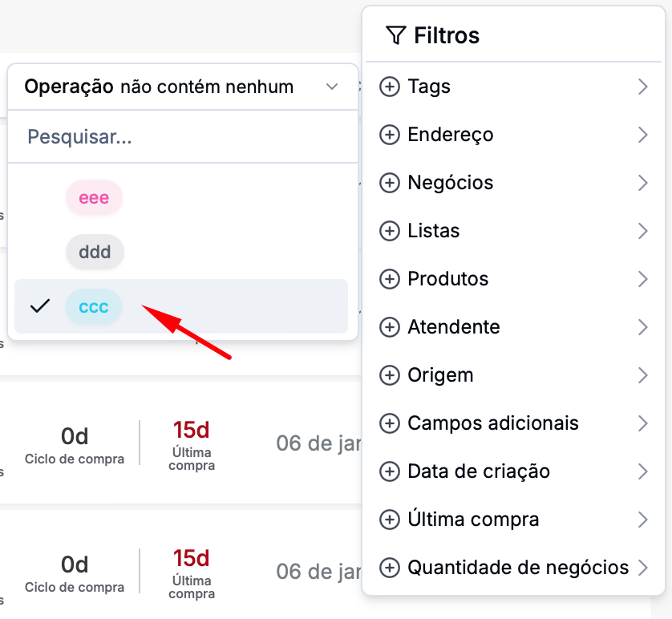Click the funnel icon next to Filtros

pos(395,35)
